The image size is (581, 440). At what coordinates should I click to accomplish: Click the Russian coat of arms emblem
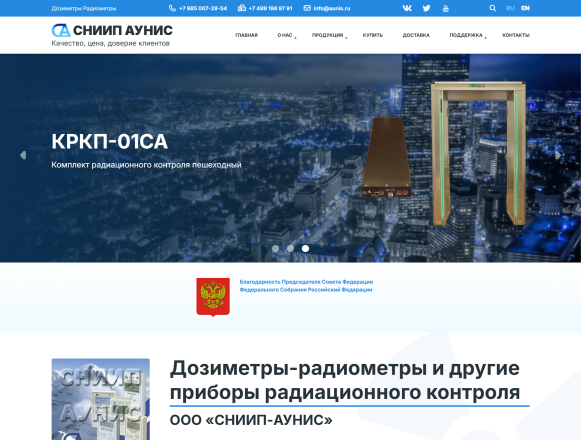tap(213, 297)
